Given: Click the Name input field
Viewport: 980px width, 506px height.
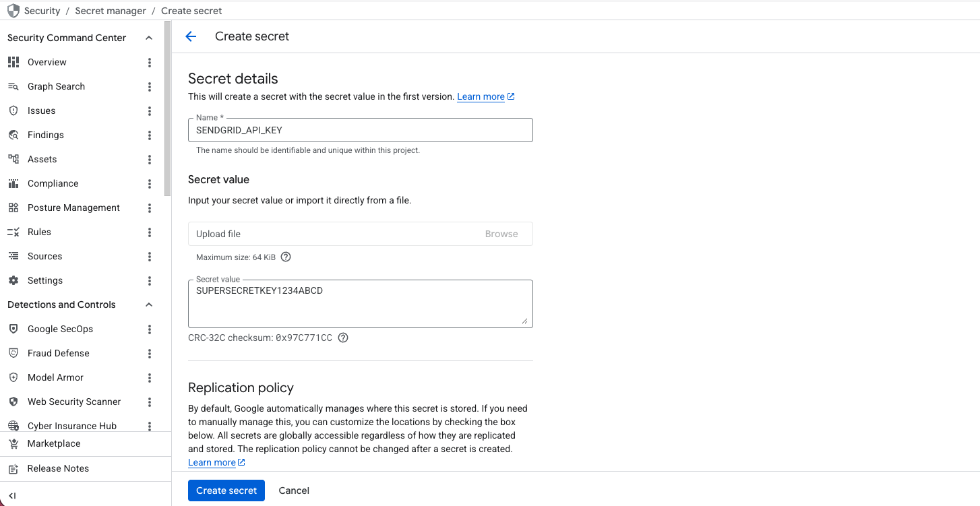Looking at the screenshot, I should pyautogui.click(x=361, y=130).
